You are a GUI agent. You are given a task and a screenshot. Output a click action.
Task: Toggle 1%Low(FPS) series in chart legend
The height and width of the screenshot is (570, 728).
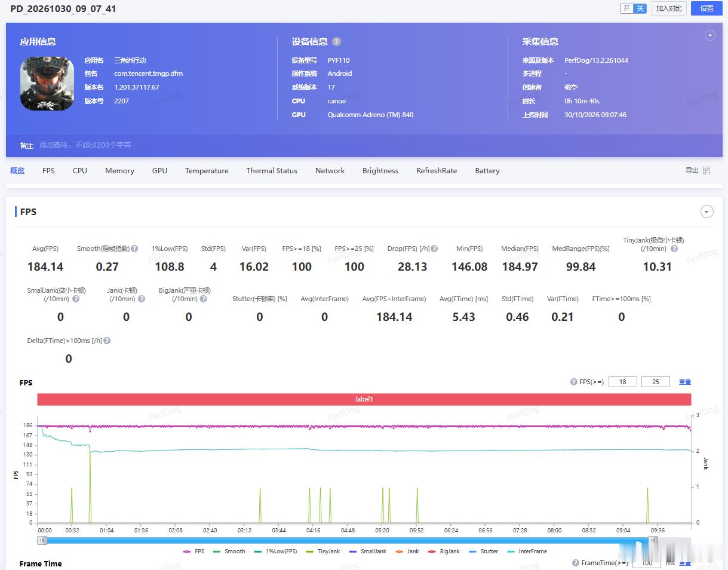click(x=275, y=551)
